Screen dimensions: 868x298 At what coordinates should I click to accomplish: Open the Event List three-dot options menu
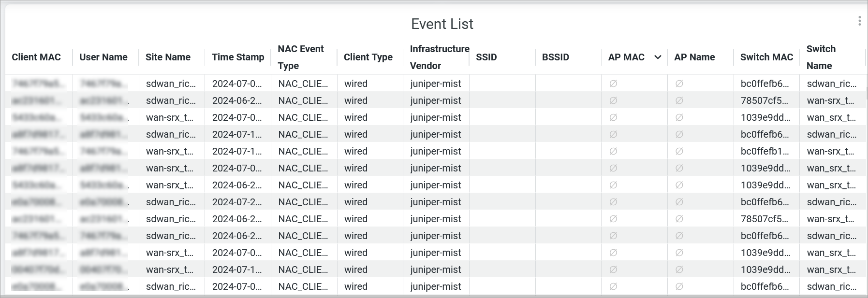pos(859,21)
